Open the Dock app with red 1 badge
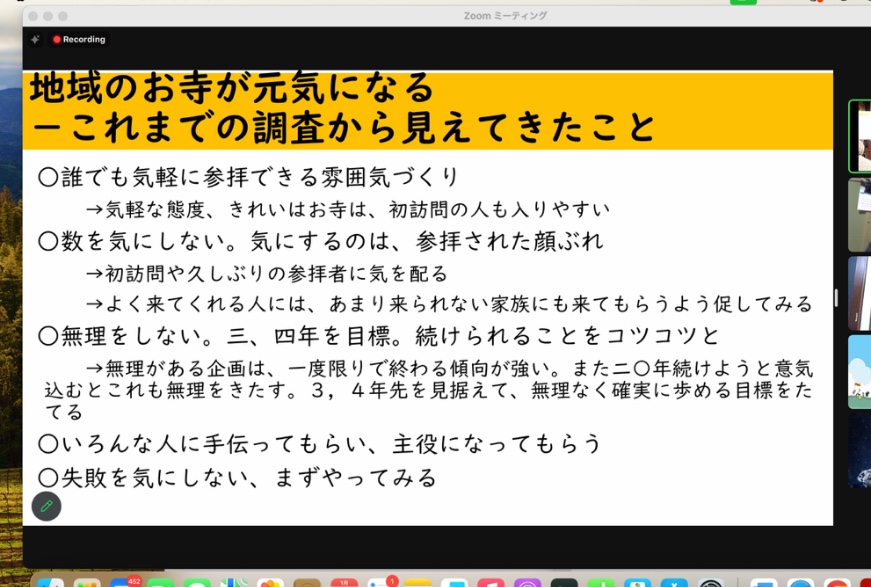 (380, 583)
